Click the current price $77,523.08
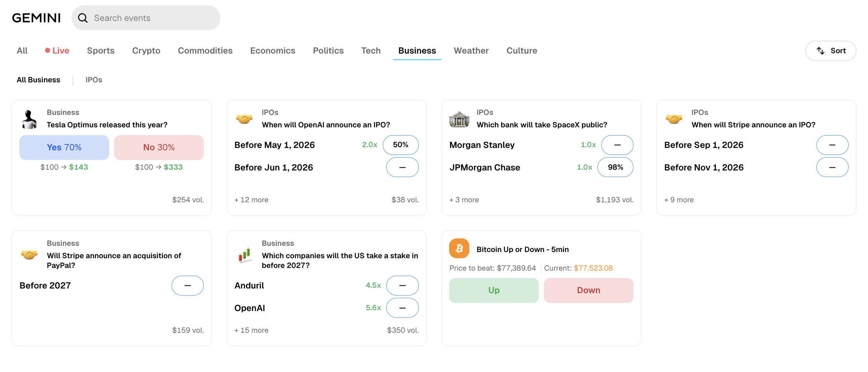 point(593,268)
